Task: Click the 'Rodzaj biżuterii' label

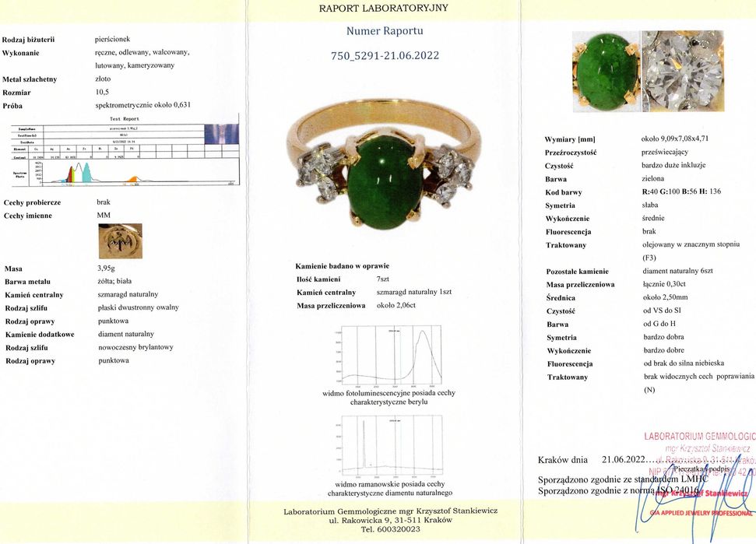Action: pyautogui.click(x=28, y=40)
